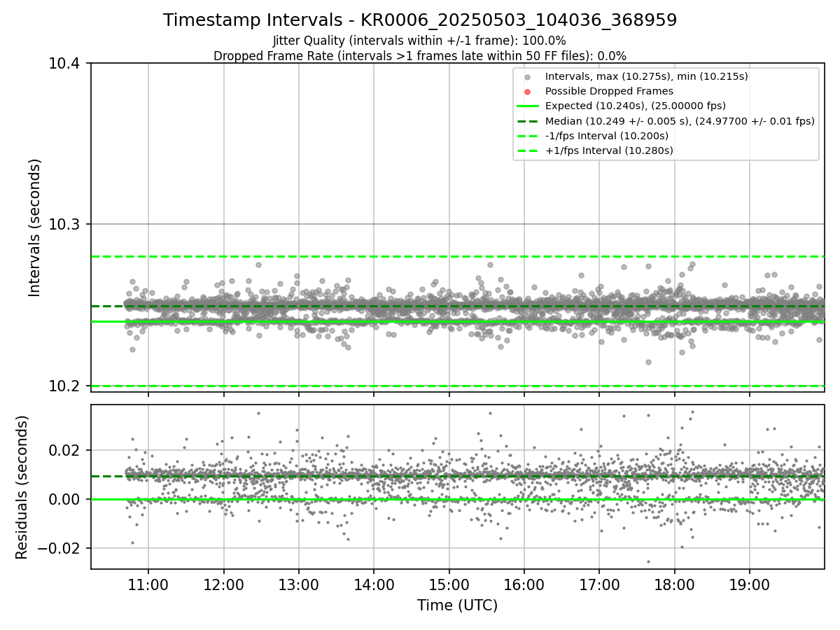840x630 pixels.
Task: Click the solid green Expected line sample in legend
Action: (x=528, y=106)
